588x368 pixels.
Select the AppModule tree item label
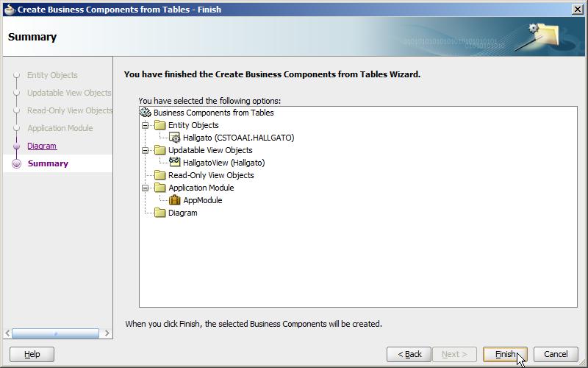pos(203,200)
